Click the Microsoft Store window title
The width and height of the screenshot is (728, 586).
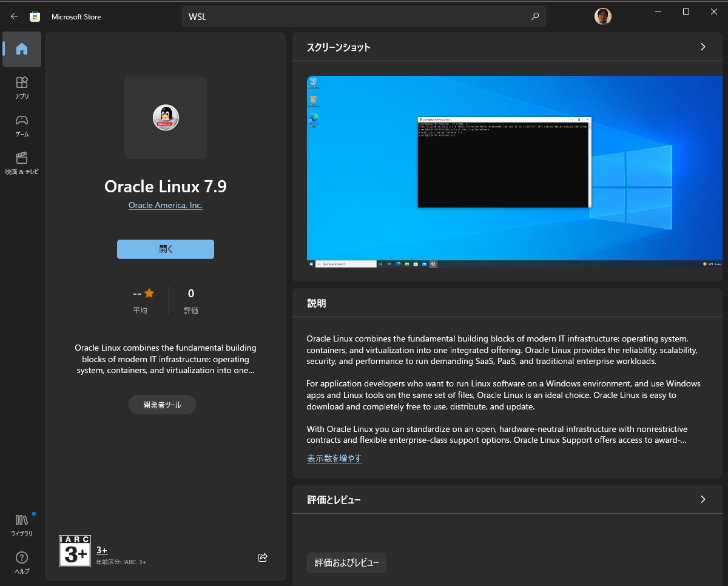click(76, 17)
